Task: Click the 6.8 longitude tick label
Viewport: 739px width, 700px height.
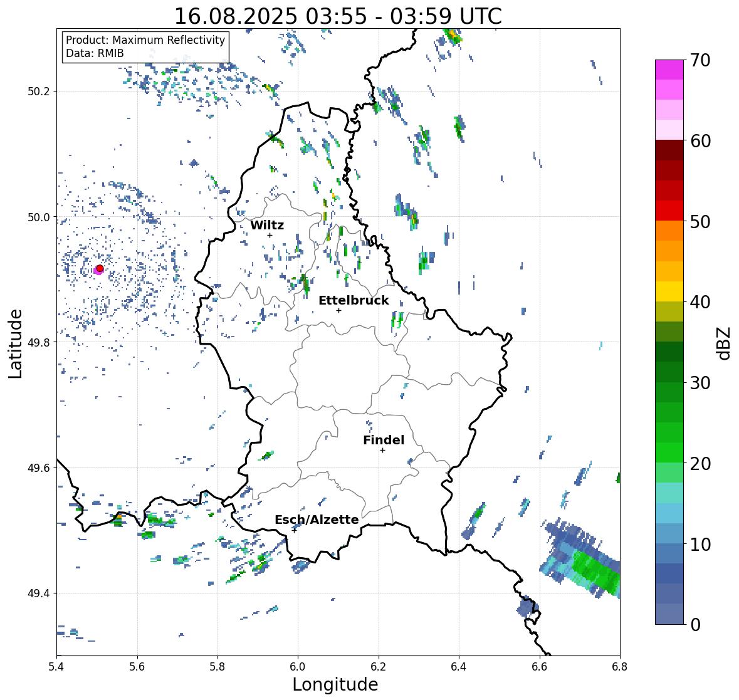Action: coord(619,666)
